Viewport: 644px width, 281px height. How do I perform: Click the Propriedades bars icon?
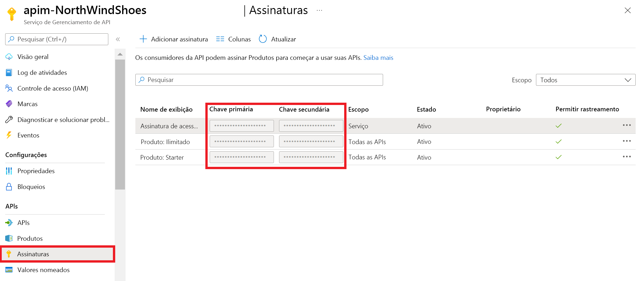point(9,171)
